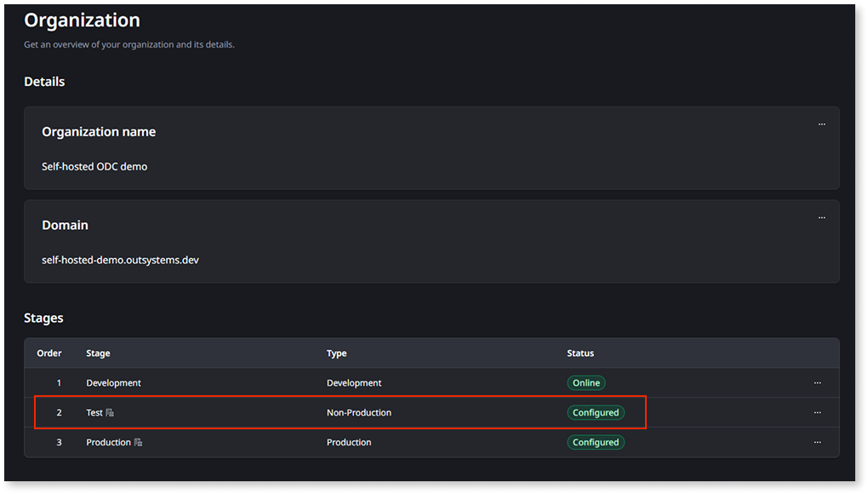Click the Domain card heading

pos(65,226)
